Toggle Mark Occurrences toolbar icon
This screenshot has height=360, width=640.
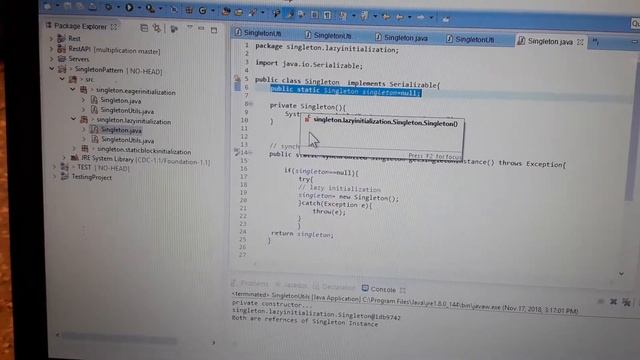click(290, 14)
